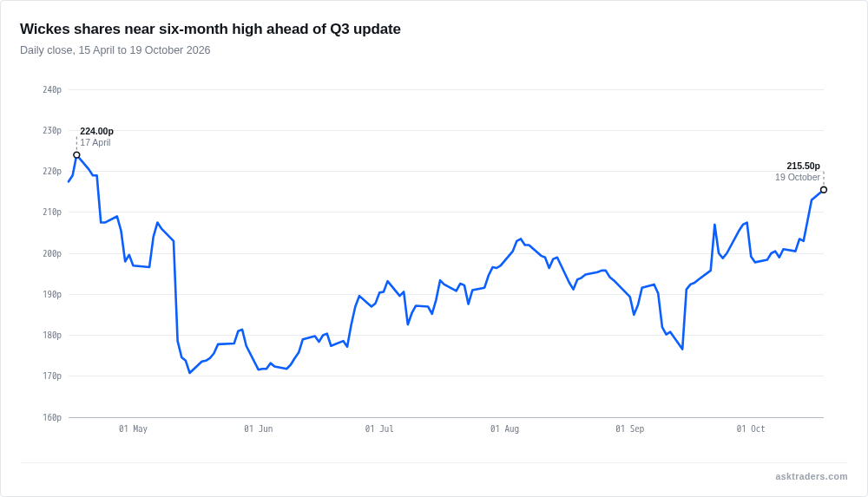
Task: Click the '224.00p' annotation value
Action: pyautogui.click(x=97, y=131)
